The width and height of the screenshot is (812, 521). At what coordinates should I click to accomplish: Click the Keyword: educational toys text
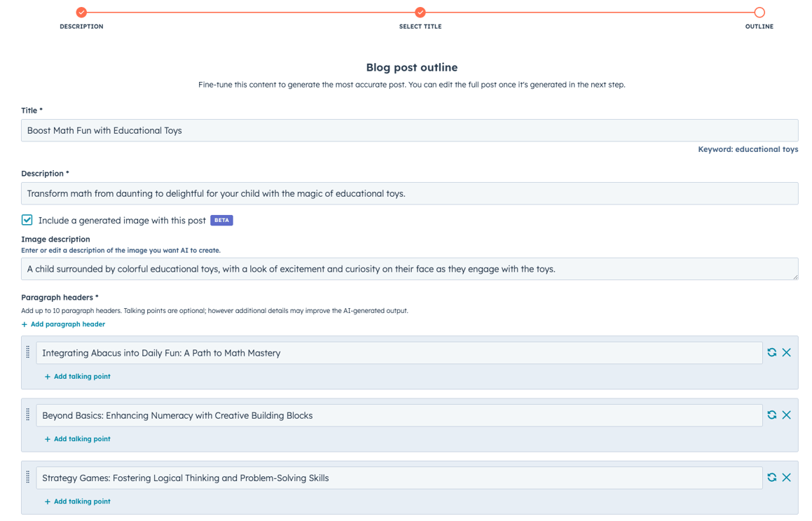(x=748, y=150)
